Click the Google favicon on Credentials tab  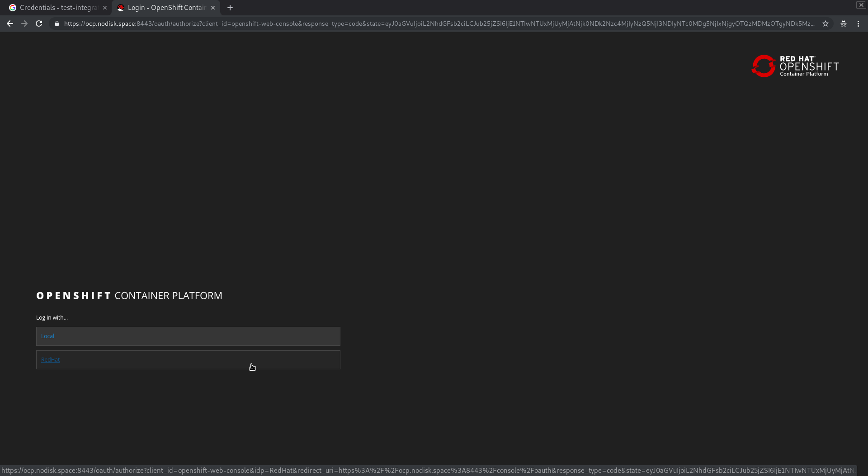pyautogui.click(x=13, y=8)
